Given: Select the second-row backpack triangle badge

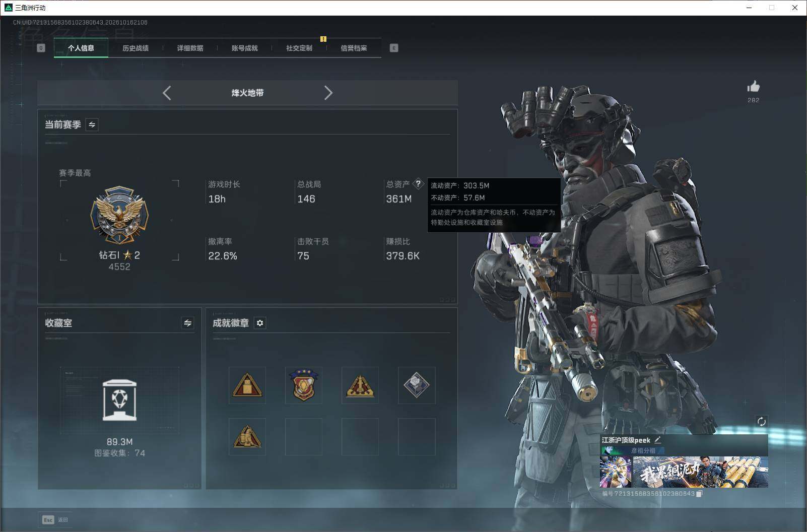Looking at the screenshot, I should [x=247, y=437].
